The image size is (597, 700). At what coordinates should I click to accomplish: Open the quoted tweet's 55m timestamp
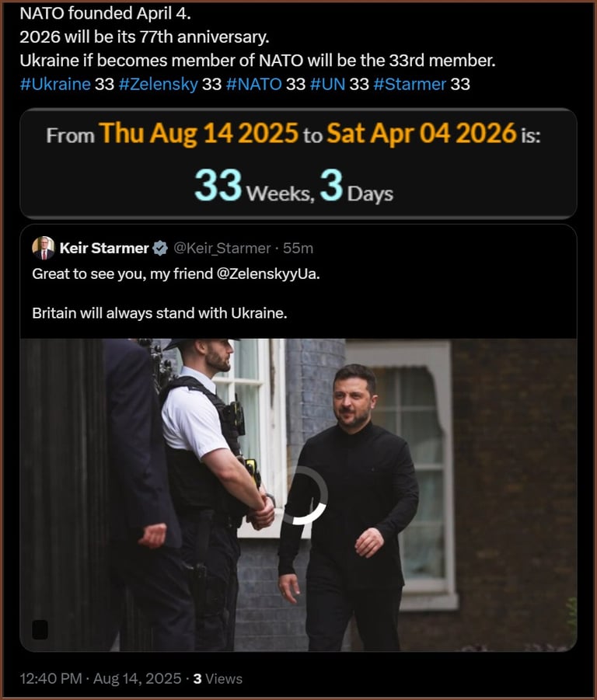(298, 248)
